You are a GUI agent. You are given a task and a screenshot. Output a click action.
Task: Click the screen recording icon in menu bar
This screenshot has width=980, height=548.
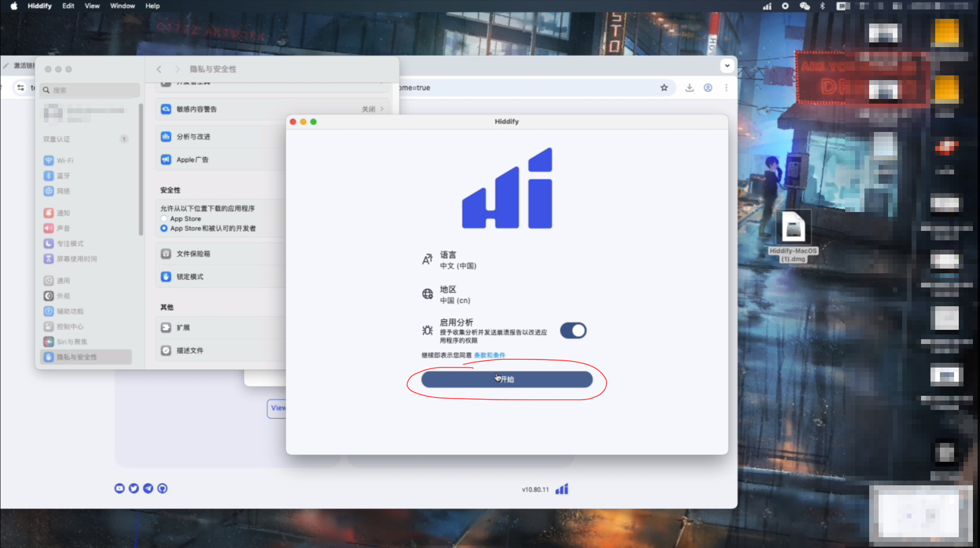pyautogui.click(x=785, y=6)
